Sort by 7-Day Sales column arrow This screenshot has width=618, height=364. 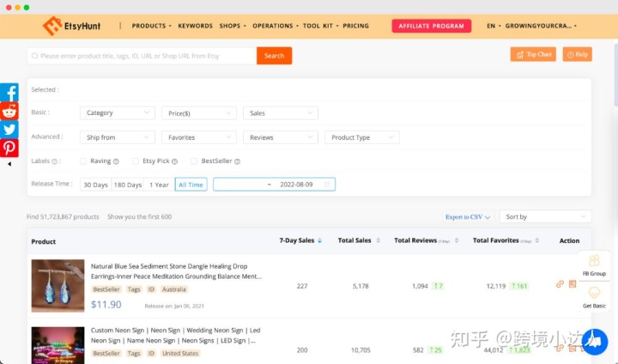pyautogui.click(x=319, y=240)
